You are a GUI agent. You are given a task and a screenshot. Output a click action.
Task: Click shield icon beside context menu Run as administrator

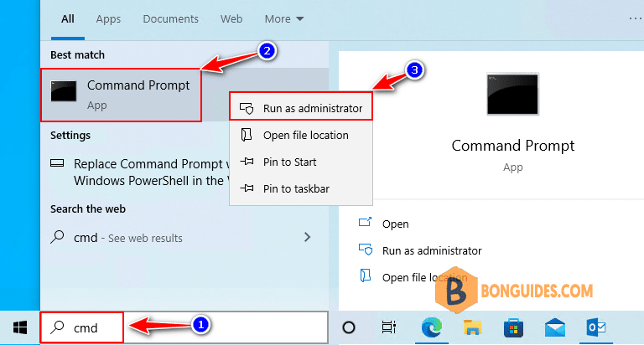pyautogui.click(x=247, y=108)
